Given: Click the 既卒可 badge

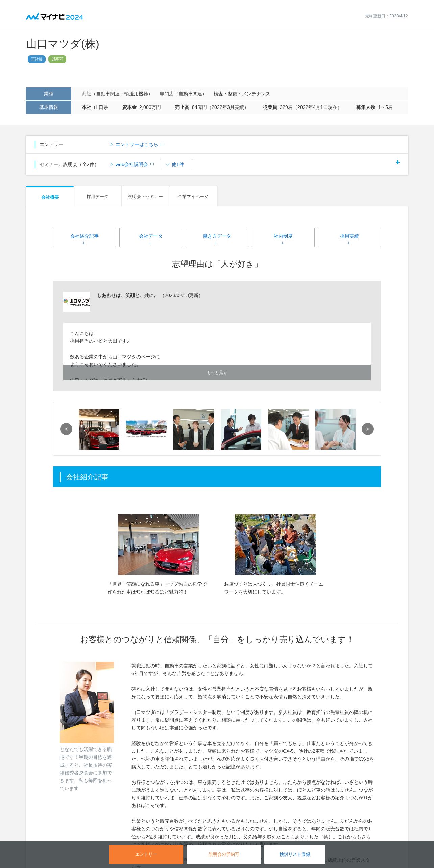Looking at the screenshot, I should pos(57,59).
